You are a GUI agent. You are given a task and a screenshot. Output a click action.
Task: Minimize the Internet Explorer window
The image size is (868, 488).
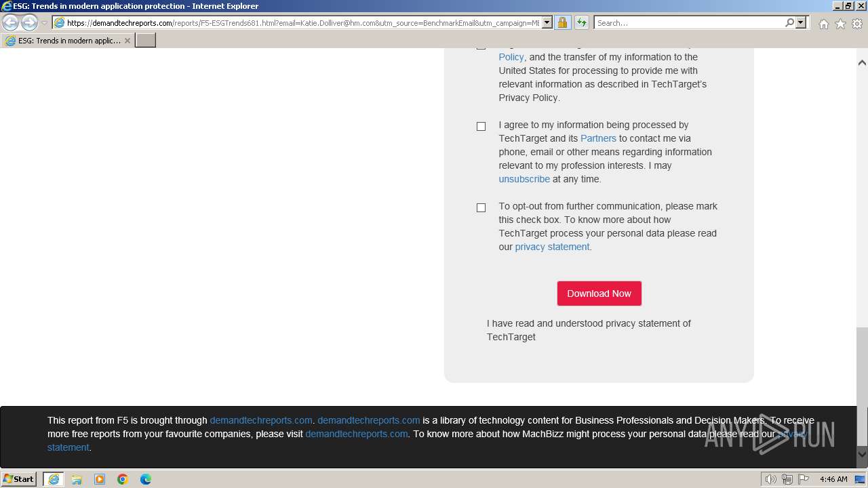click(x=837, y=6)
